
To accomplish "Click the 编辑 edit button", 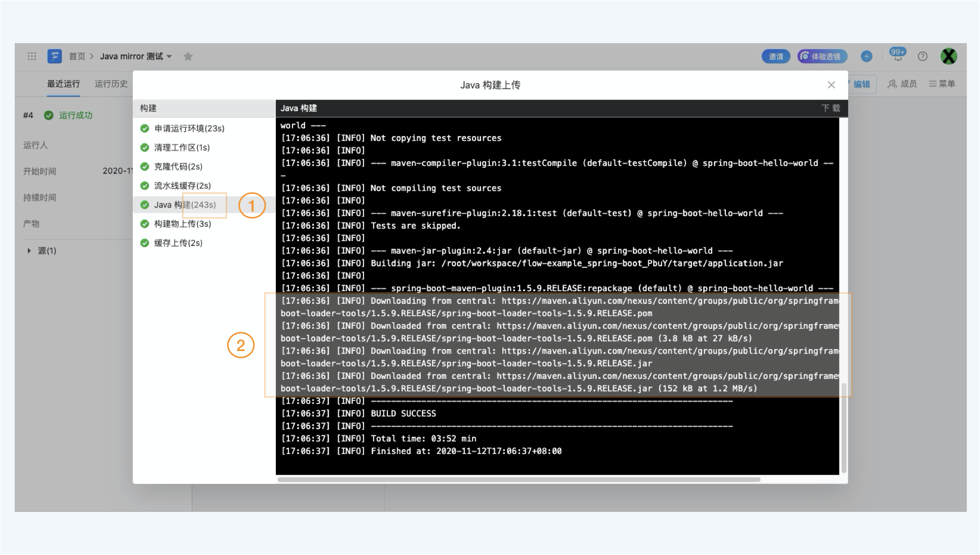I will (861, 84).
